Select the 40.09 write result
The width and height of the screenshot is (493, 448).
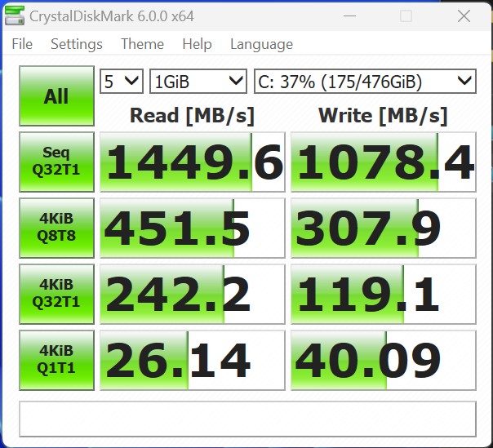click(x=384, y=360)
